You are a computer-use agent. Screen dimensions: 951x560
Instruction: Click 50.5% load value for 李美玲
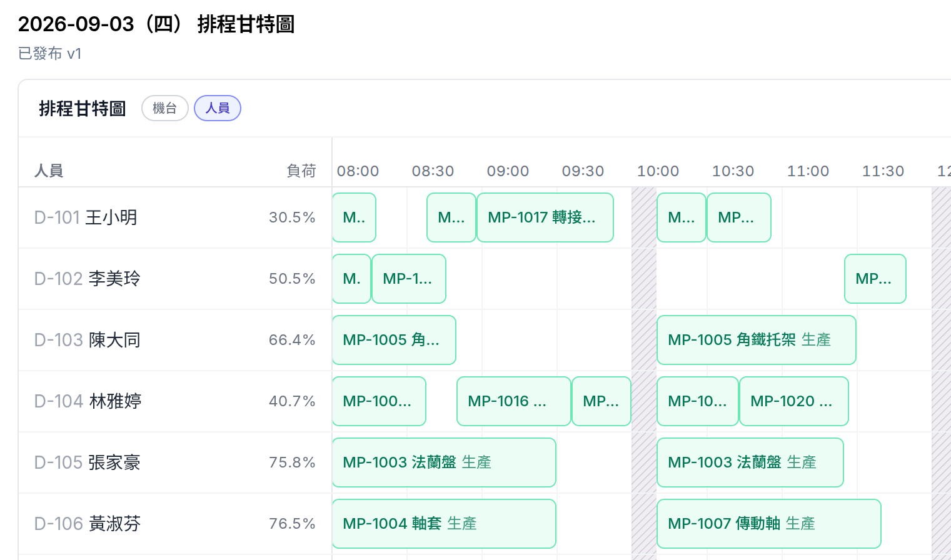(x=292, y=279)
